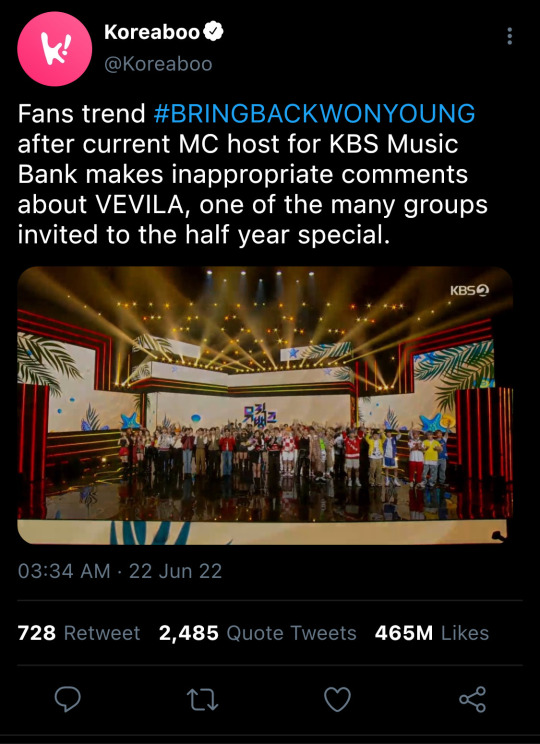Screen dimensions: 540x744
Task: Open the Koreaboo display name
Action: [152, 32]
